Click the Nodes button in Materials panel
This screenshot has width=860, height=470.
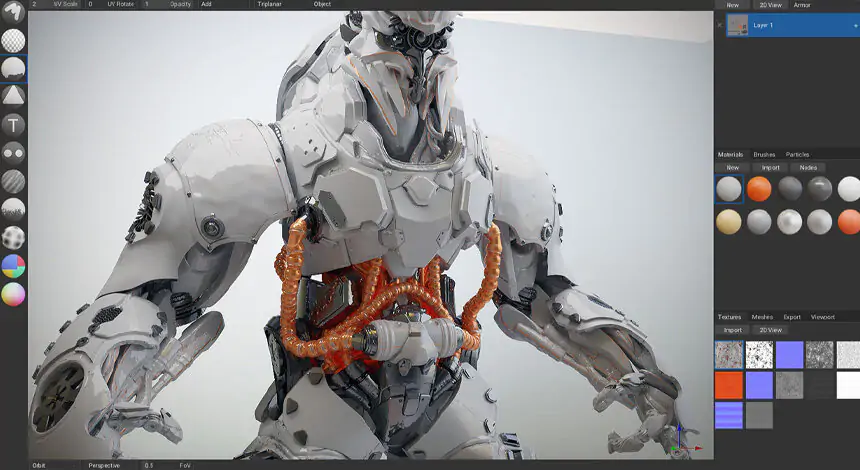coord(808,168)
